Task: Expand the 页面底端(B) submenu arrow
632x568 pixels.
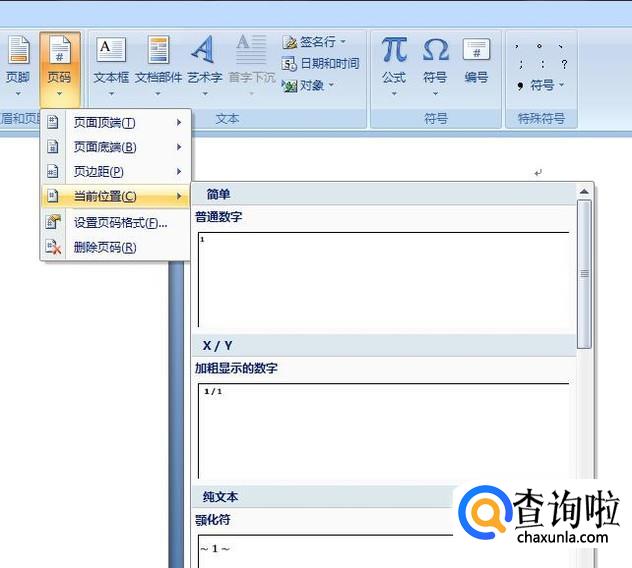Action: [179, 147]
